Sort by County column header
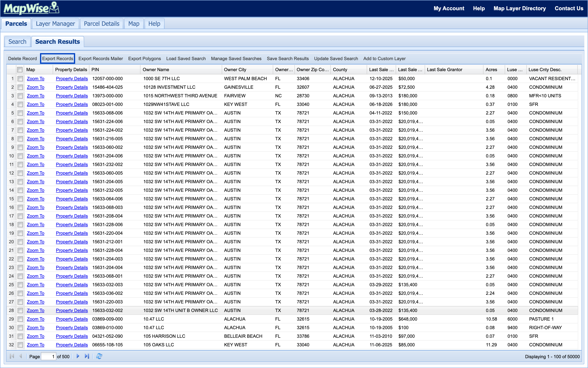The image size is (588, 368). pos(349,70)
